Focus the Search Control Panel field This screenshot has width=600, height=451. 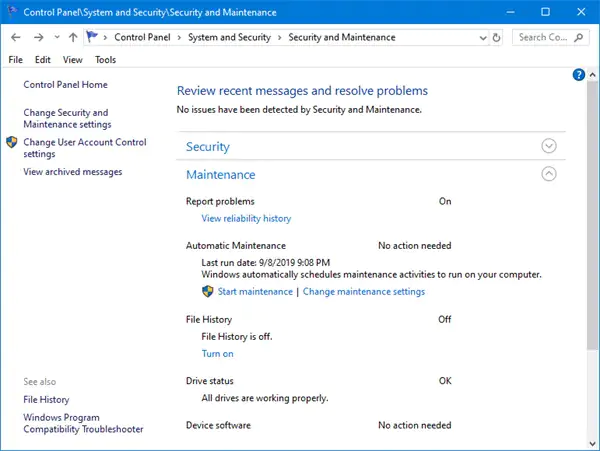(x=550, y=37)
